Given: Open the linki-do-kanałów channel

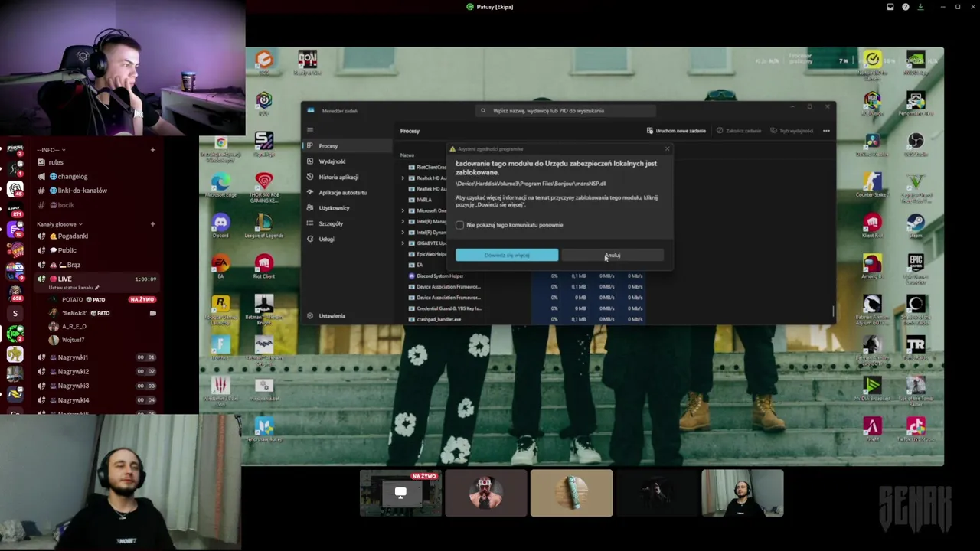Looking at the screenshot, I should [x=96, y=191].
